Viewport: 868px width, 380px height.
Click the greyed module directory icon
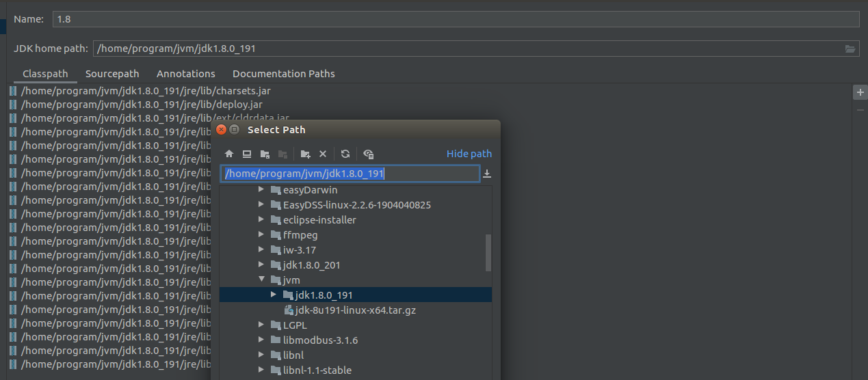282,154
